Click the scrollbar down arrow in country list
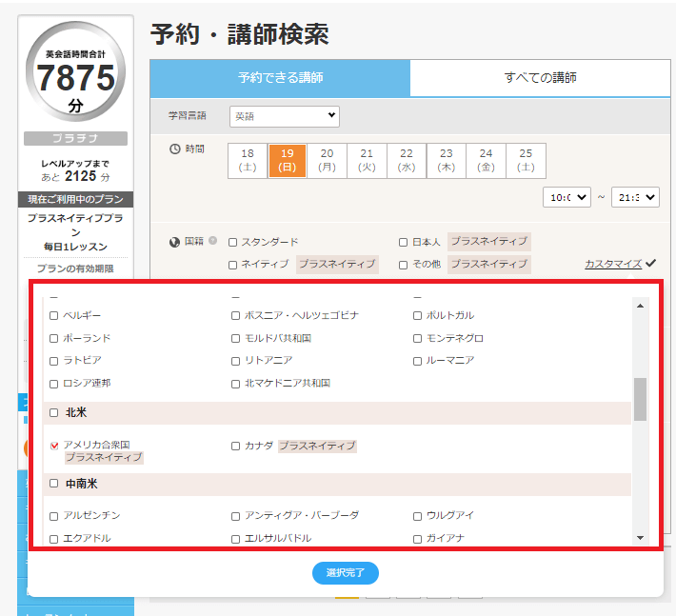Screen dimensions: 676x616 [x=640, y=538]
